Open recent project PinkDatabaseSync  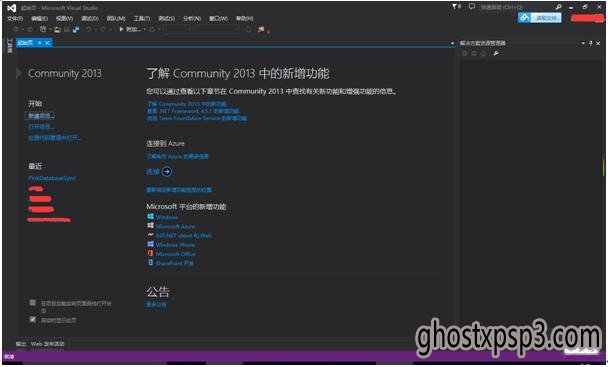tap(52, 178)
